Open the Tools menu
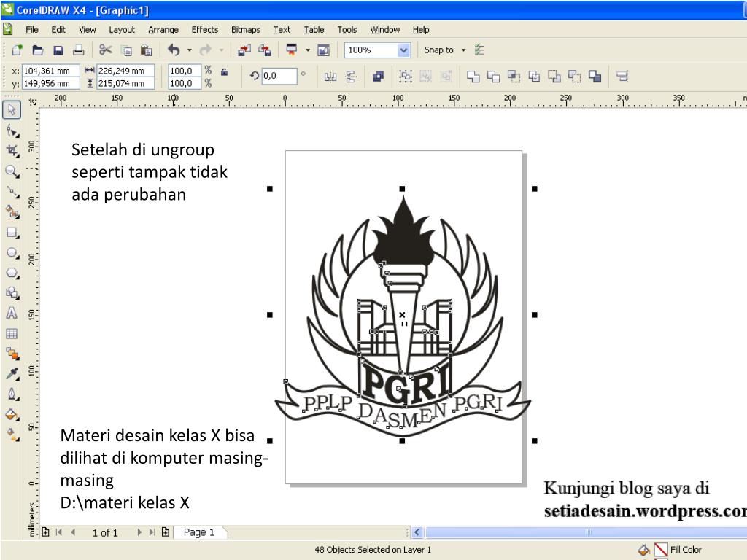 pos(347,29)
